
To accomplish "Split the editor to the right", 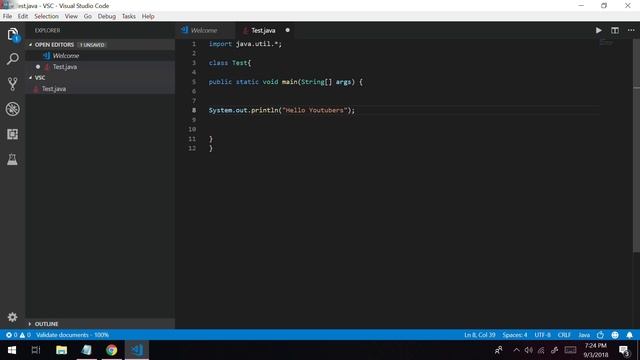I will click(x=615, y=30).
